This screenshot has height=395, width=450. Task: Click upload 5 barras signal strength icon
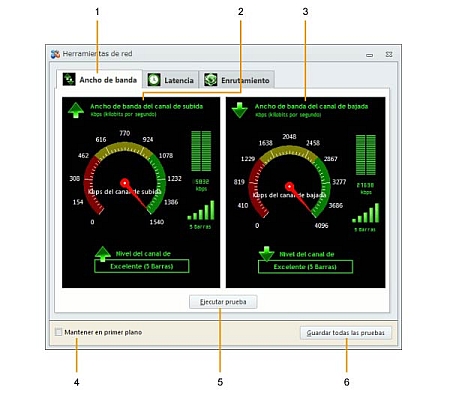point(201,210)
